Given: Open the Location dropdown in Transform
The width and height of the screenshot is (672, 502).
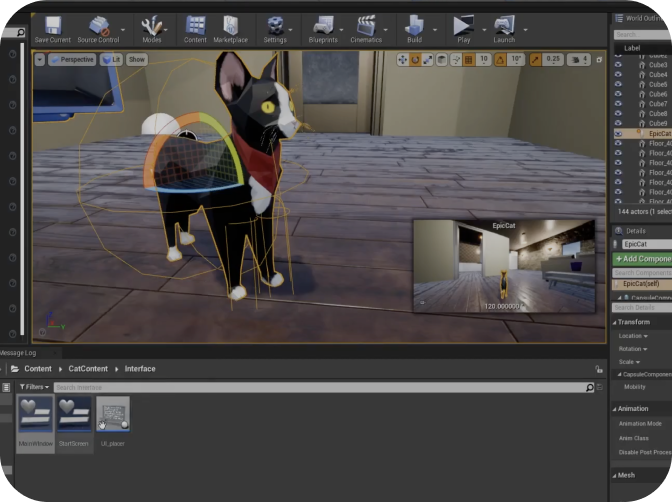Looking at the screenshot, I should tap(633, 336).
